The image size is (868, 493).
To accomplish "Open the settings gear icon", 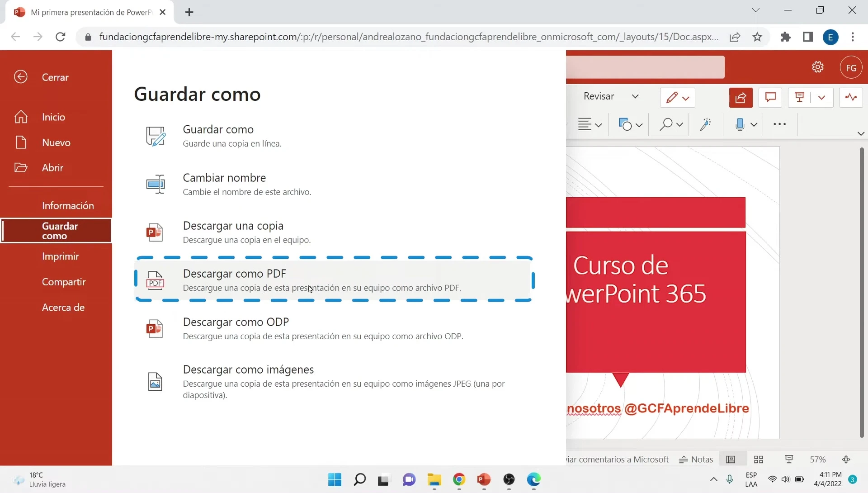I will pos(818,67).
